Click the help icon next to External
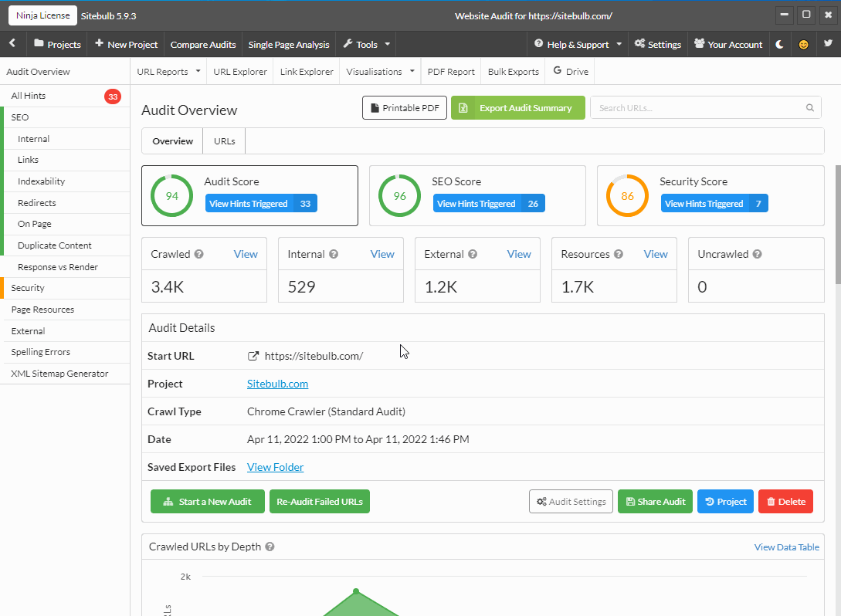The image size is (841, 616). (473, 254)
